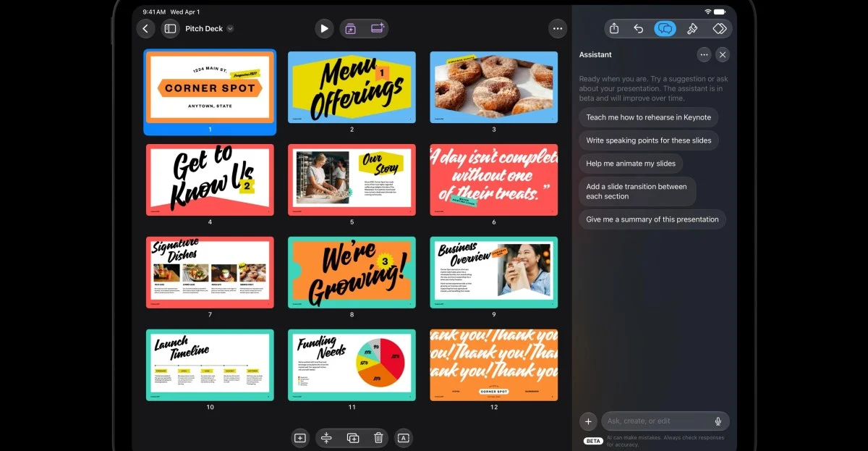Open Assistant panel more options
The image size is (868, 451).
tap(704, 55)
